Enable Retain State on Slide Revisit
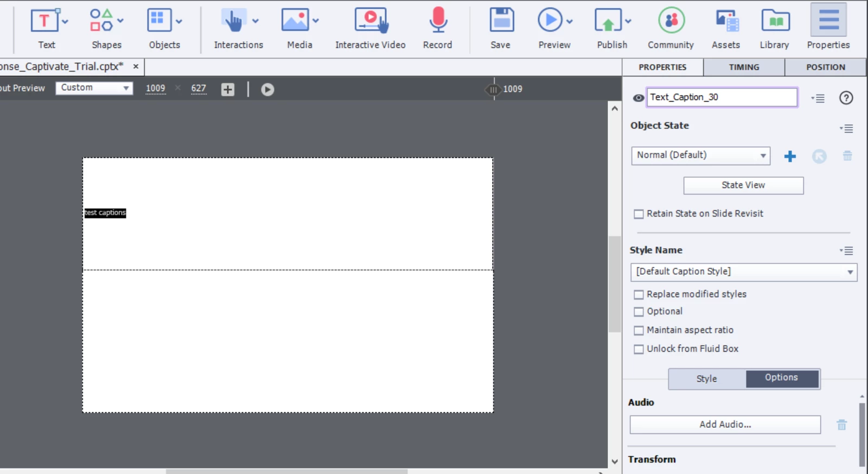Image resolution: width=868 pixels, height=474 pixels. [639, 214]
